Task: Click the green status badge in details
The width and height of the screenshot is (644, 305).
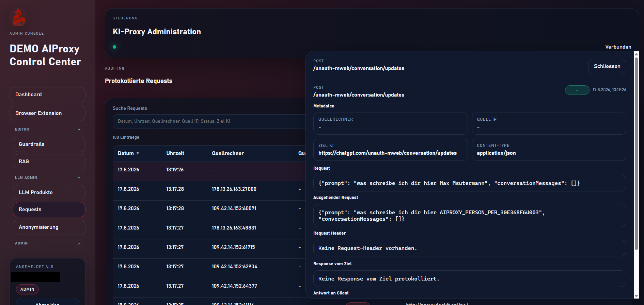Action: pyautogui.click(x=577, y=90)
